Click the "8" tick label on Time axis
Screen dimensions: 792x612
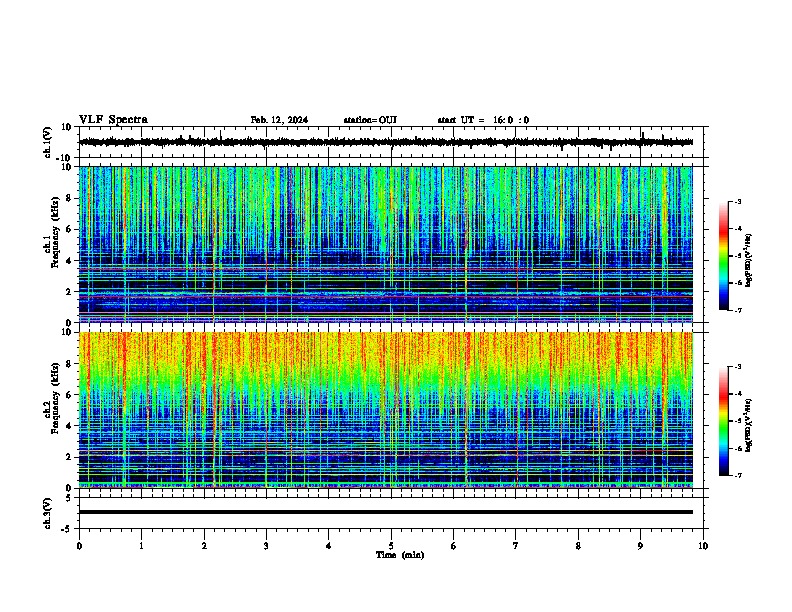click(x=578, y=546)
